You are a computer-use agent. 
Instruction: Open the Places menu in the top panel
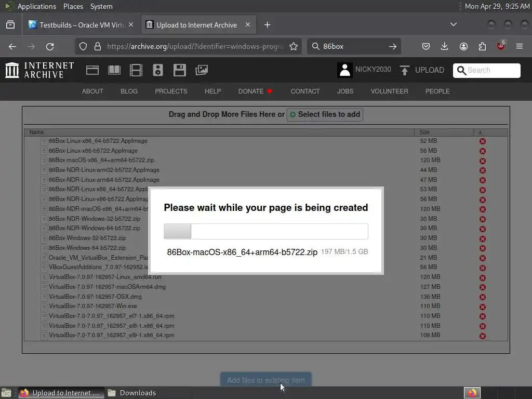tap(73, 6)
